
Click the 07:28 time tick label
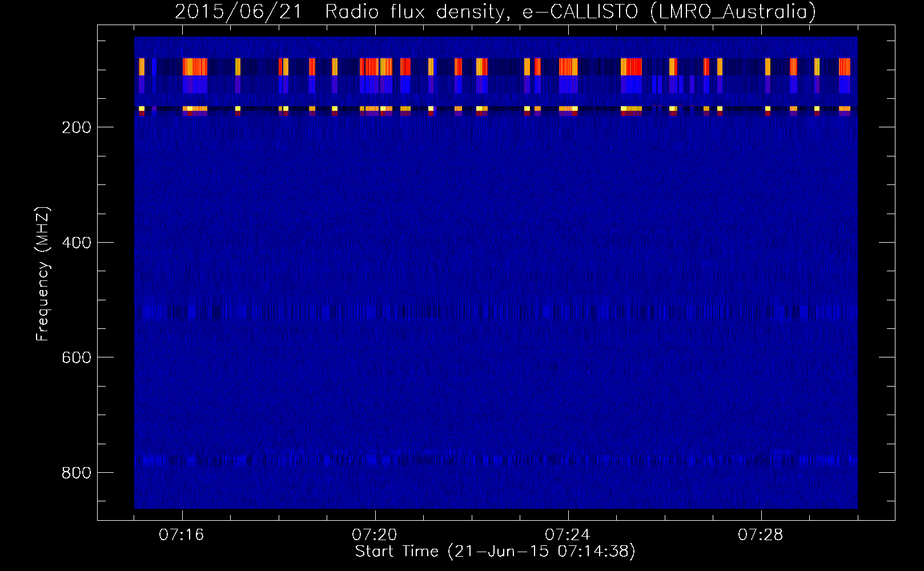(x=761, y=535)
